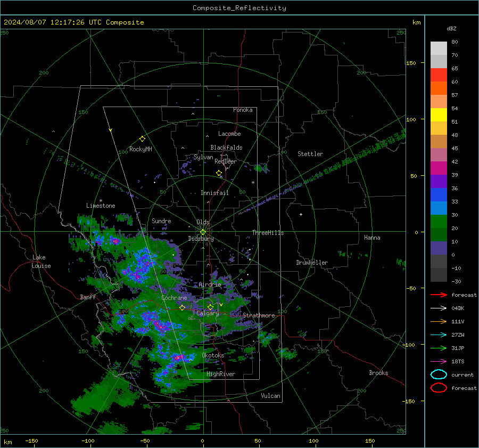Viewport: 479px width, 448px height.
Task: Select the yellow diamond marker below Cochrane
Action: pyautogui.click(x=183, y=307)
